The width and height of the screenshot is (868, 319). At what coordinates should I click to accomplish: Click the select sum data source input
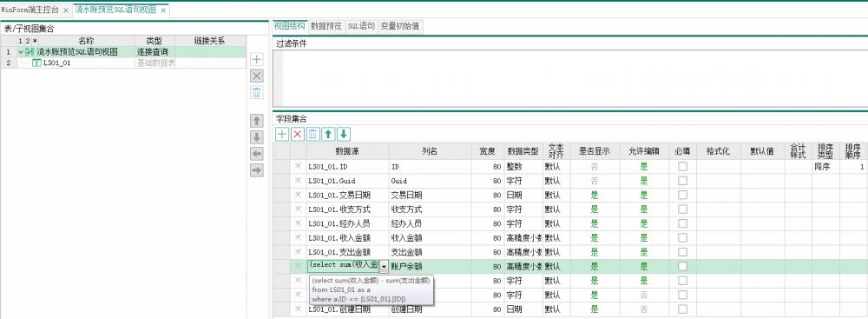[x=344, y=266]
